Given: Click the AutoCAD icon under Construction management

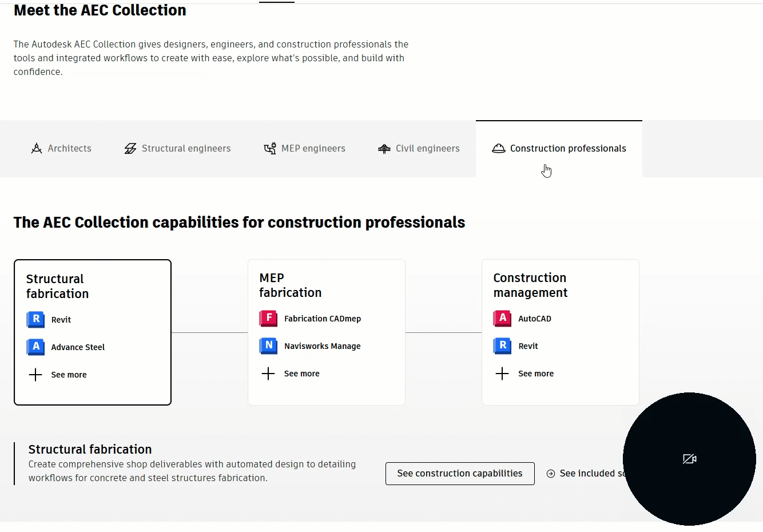Looking at the screenshot, I should pos(502,318).
